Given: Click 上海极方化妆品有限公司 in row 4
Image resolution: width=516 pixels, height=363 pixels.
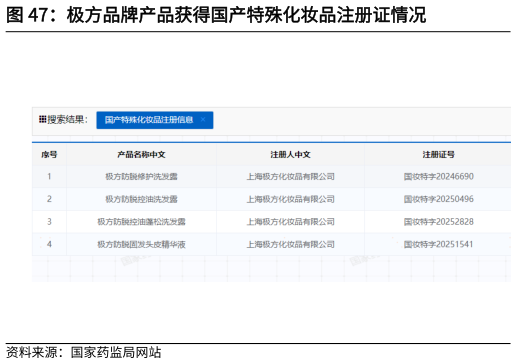Looking at the screenshot, I should (x=290, y=244).
